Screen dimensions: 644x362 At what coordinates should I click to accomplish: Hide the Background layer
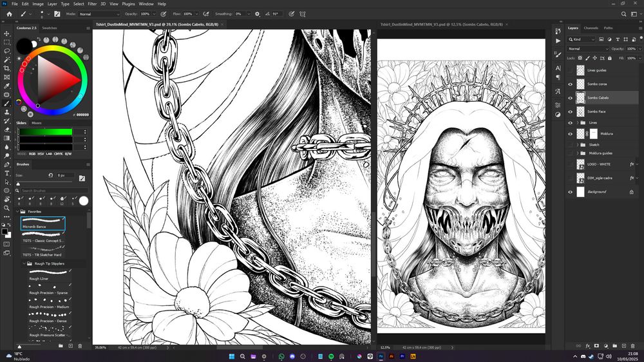pos(570,192)
